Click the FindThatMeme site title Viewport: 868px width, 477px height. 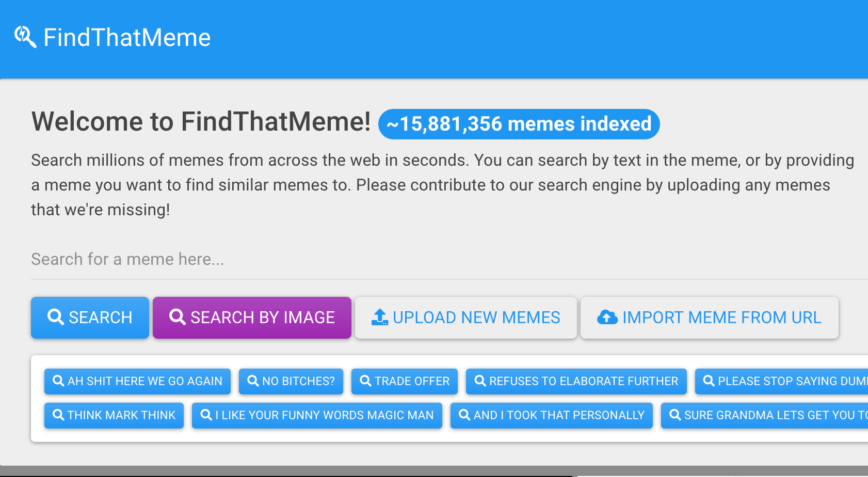pyautogui.click(x=127, y=38)
